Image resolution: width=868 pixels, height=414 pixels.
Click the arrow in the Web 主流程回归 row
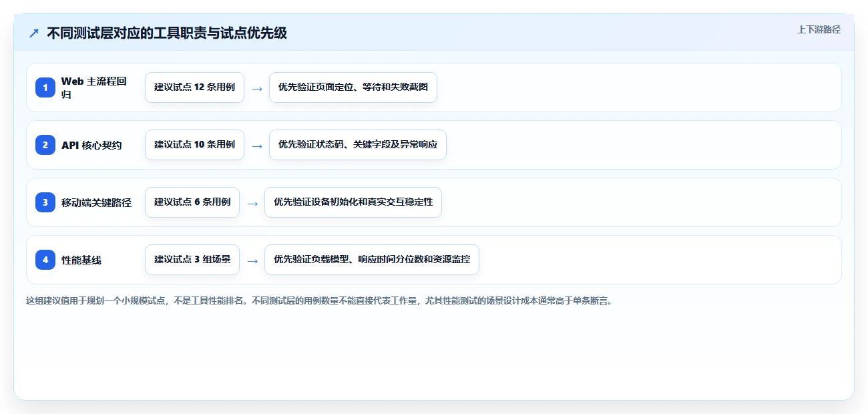[x=257, y=88]
